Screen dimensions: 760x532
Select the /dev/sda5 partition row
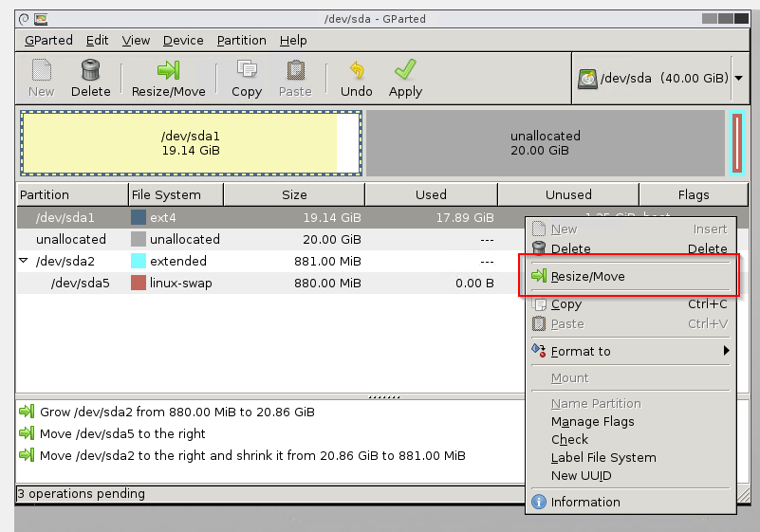pos(271,283)
